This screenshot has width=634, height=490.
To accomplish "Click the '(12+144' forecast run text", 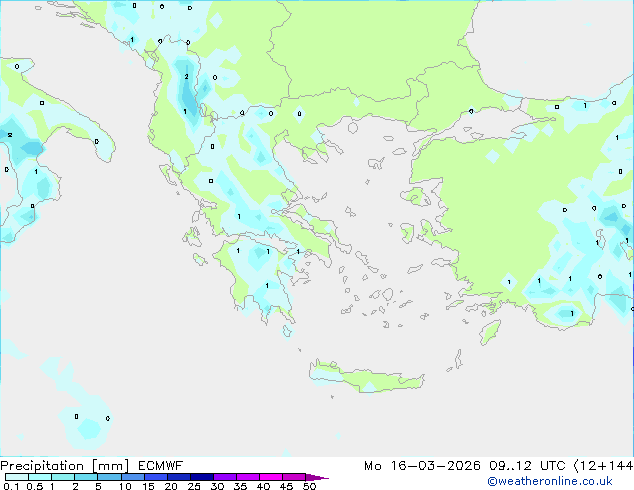I will (x=603, y=466).
